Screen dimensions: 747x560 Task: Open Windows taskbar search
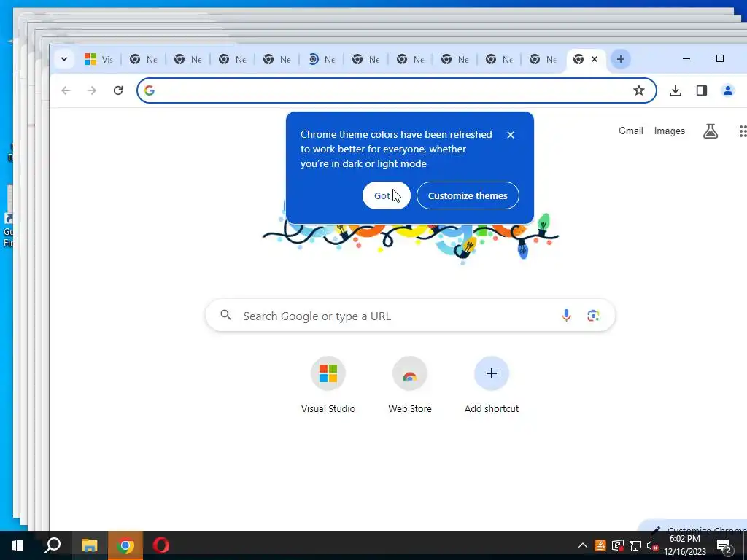(x=53, y=545)
